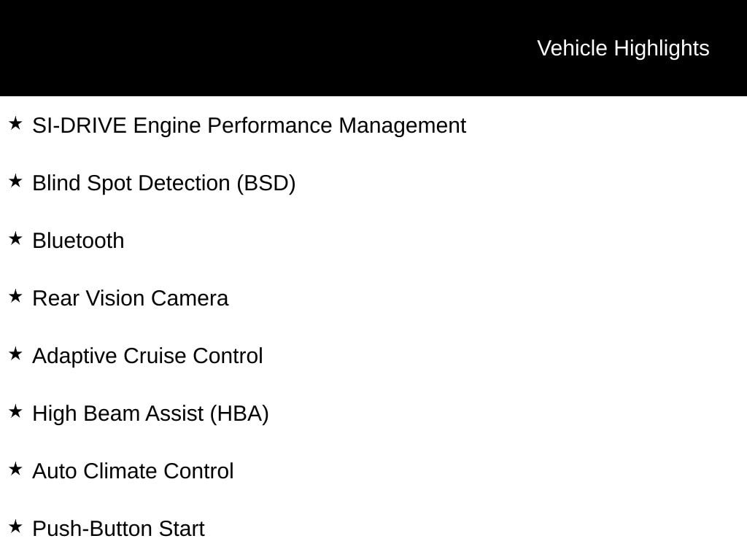Select the Auto Climate Control label

(x=133, y=471)
